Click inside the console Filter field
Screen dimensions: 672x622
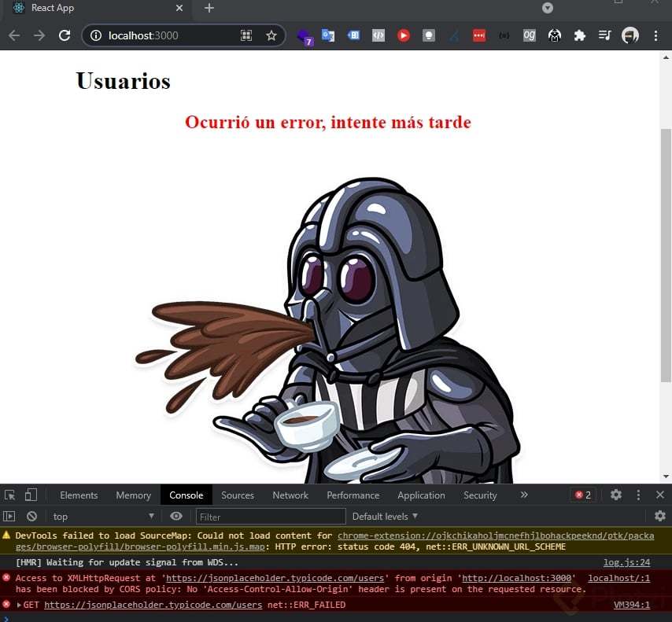click(271, 516)
